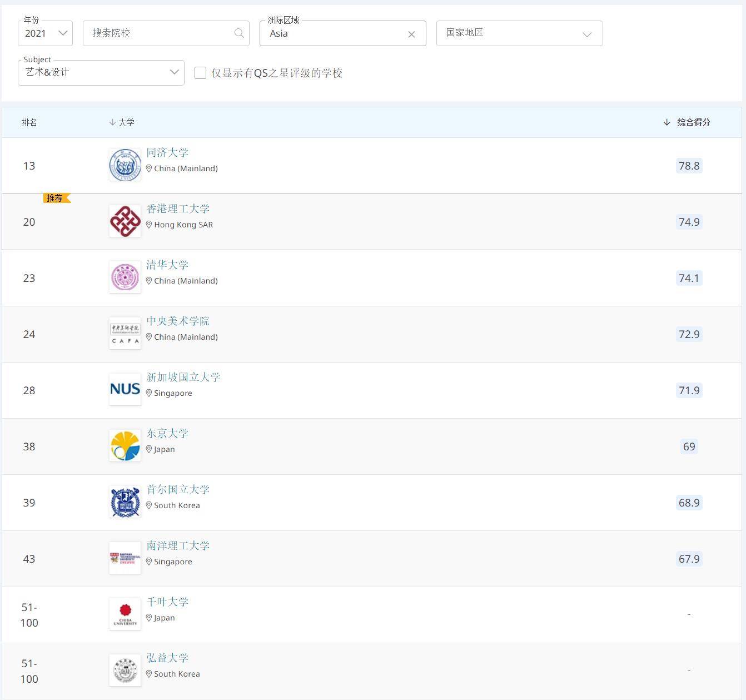
Task: Click the 推荐 badge
Action: [57, 198]
